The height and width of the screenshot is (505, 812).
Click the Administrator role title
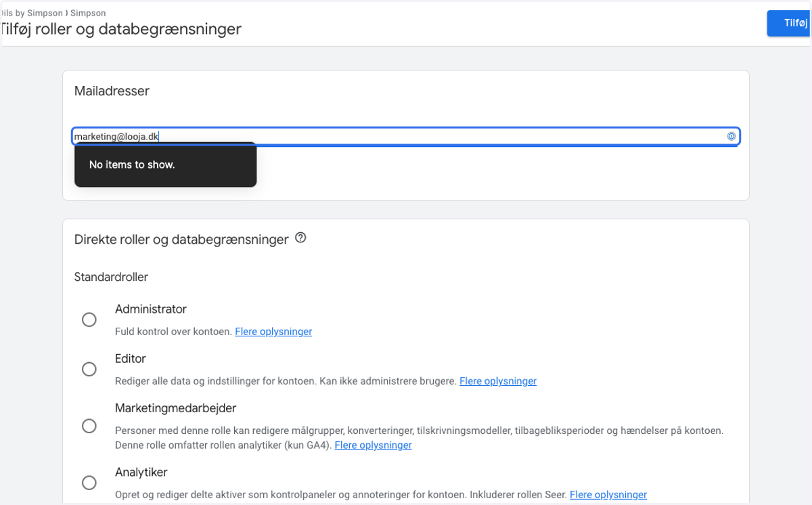[151, 309]
